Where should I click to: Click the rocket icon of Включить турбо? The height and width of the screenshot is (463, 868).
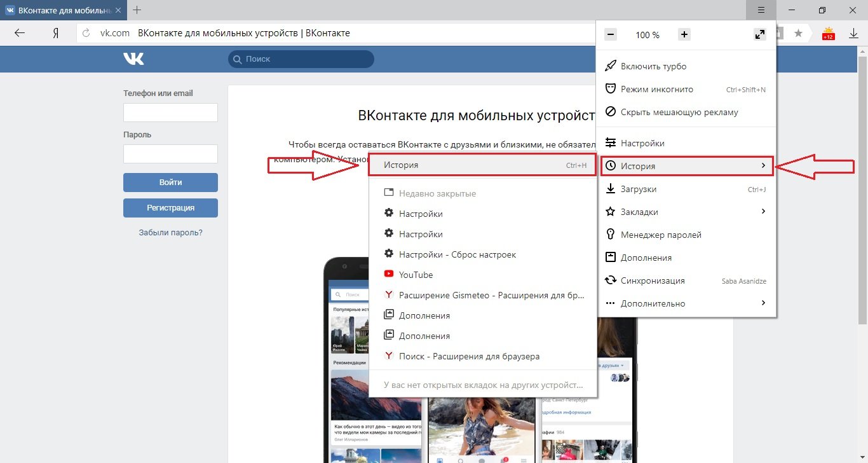611,66
